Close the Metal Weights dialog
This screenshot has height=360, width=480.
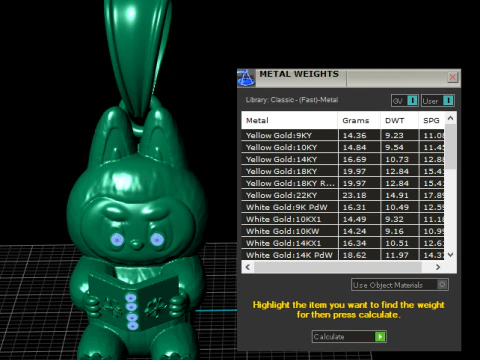point(452,77)
